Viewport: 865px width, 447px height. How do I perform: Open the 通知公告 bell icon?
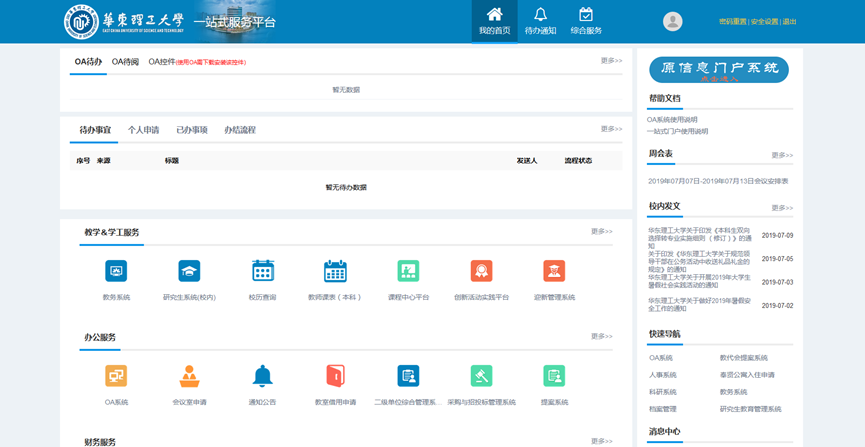263,376
